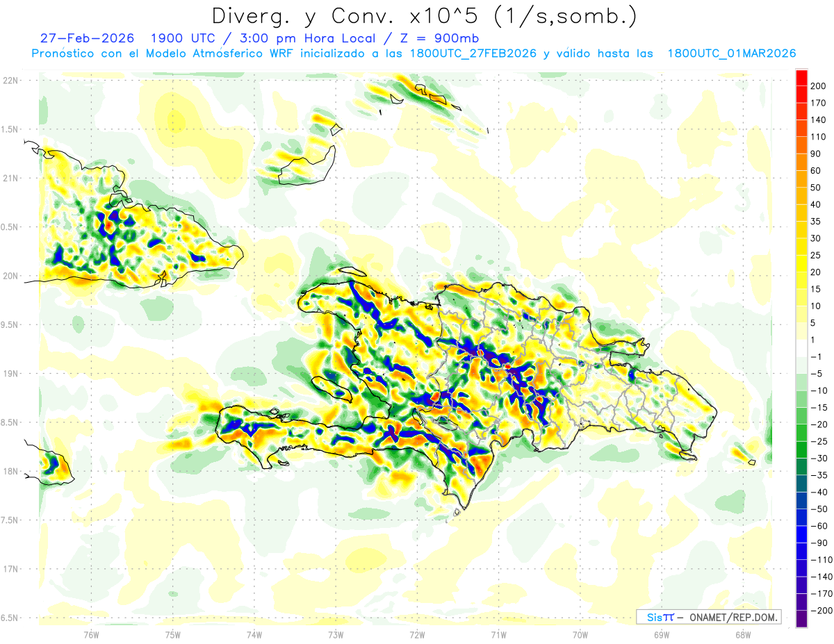Click the '7.5N' latitude label
834x644 pixels.
[10, 520]
